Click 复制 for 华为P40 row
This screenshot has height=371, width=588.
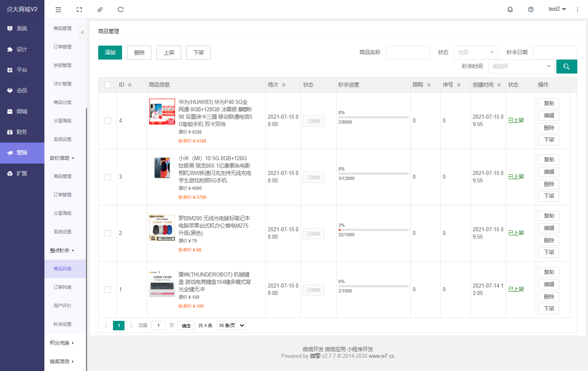tap(549, 103)
